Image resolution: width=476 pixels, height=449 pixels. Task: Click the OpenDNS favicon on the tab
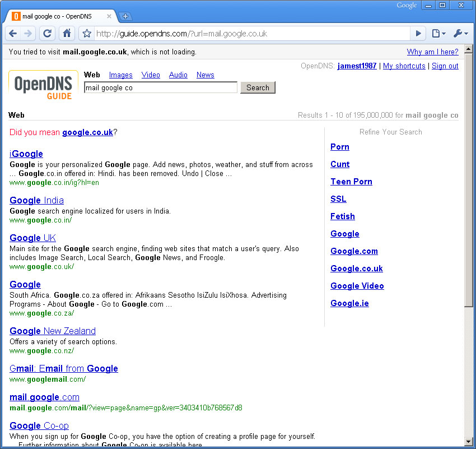click(x=16, y=16)
